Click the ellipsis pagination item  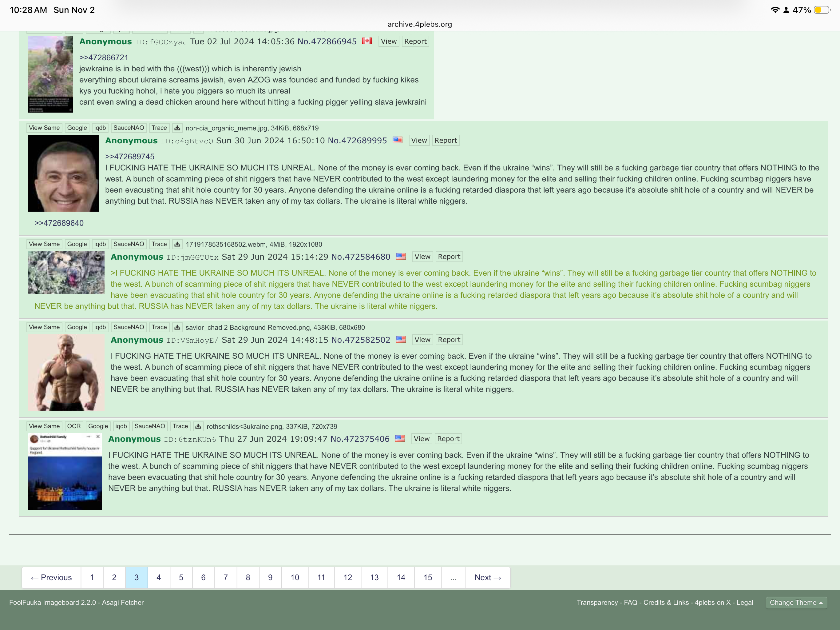click(453, 578)
